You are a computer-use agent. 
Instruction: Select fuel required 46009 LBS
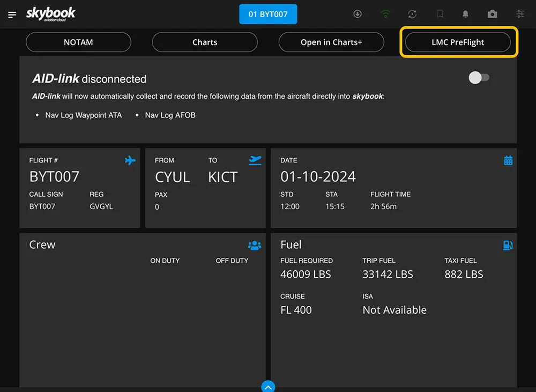306,275
